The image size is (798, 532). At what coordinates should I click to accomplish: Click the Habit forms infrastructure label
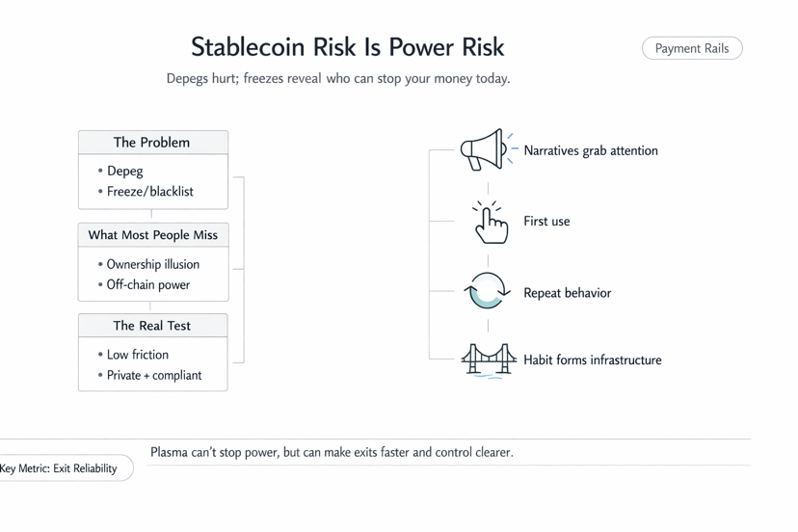pos(592,360)
